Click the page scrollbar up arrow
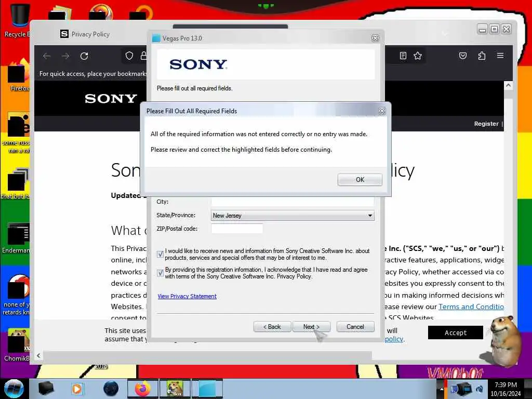The image size is (532, 399). (508, 86)
